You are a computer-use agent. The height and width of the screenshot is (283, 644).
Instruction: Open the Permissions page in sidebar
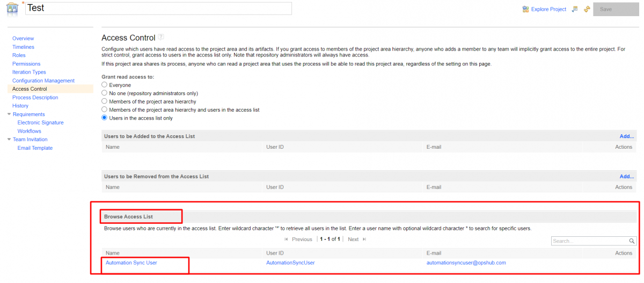pyautogui.click(x=26, y=64)
